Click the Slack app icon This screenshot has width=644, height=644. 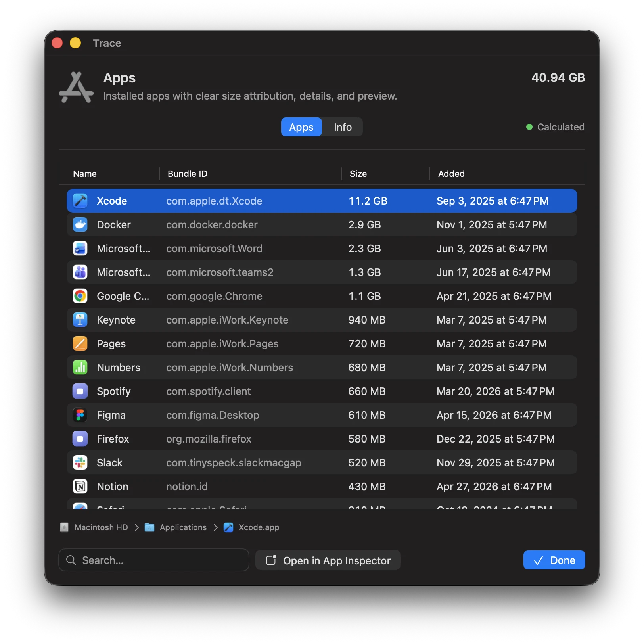80,463
